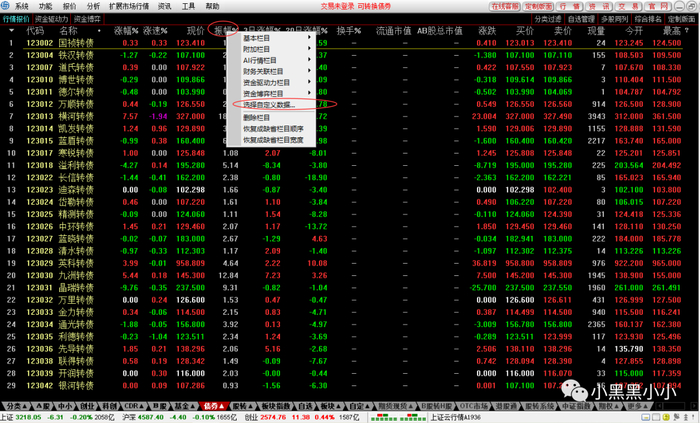The image size is (700, 423).
Task: Select 删除栏目 in the context menu
Action: click(277, 117)
